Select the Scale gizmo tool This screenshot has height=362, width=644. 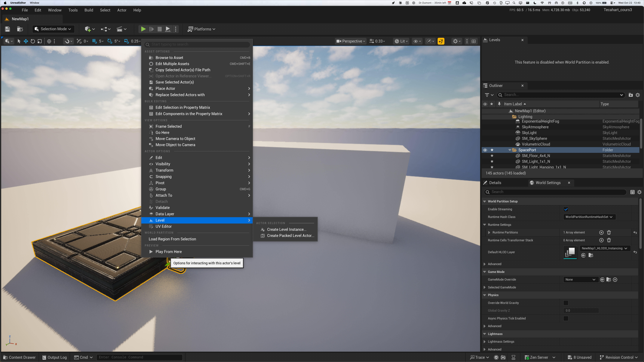pyautogui.click(x=39, y=41)
